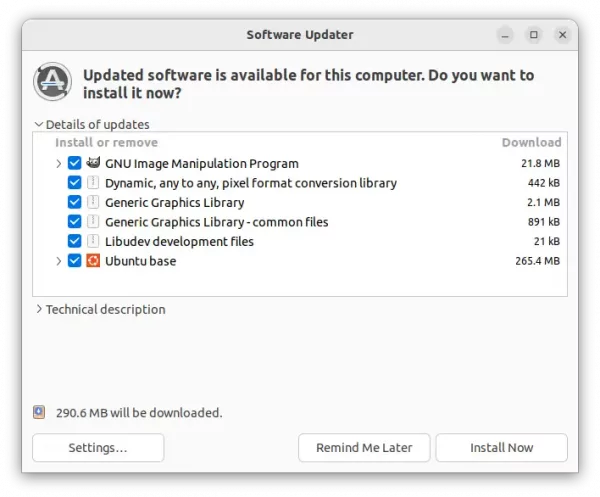
Task: Click the Install Now button
Action: tap(501, 447)
